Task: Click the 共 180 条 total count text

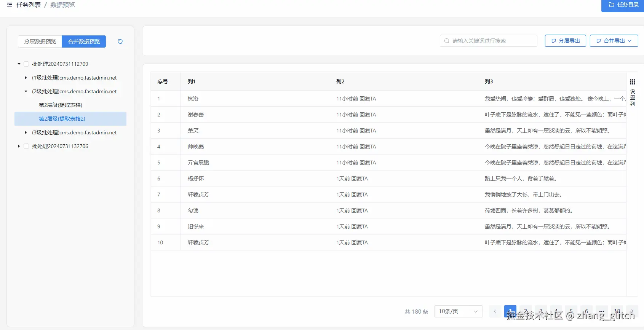Action: click(x=416, y=312)
